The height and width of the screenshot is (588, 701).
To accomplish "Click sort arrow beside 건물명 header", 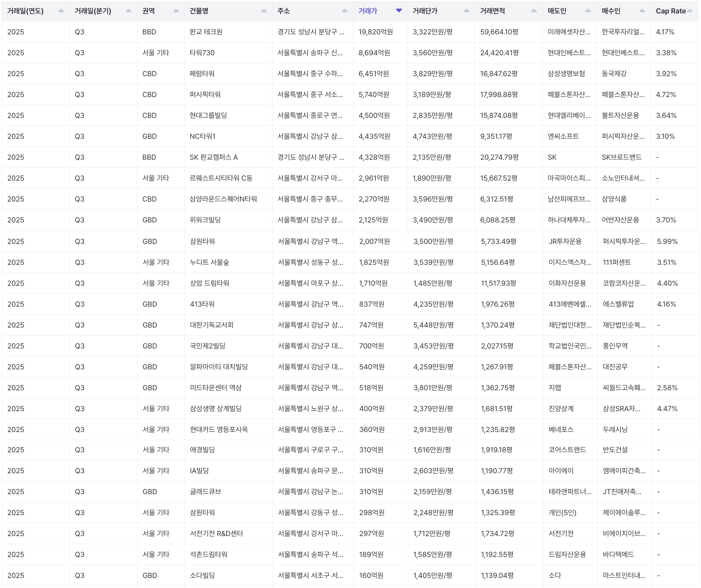I will (x=264, y=11).
